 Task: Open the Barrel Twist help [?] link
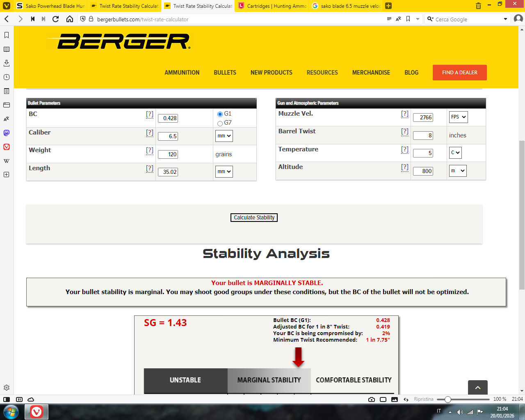point(405,132)
